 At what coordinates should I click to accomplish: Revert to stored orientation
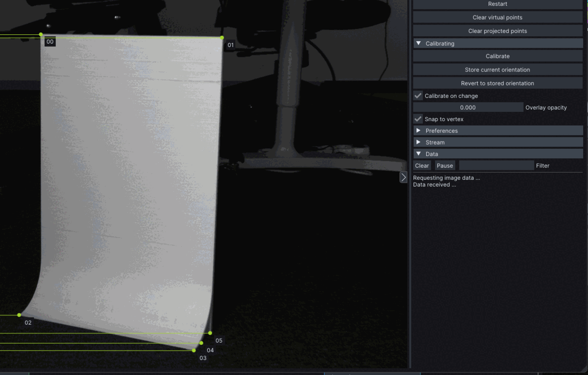point(498,83)
